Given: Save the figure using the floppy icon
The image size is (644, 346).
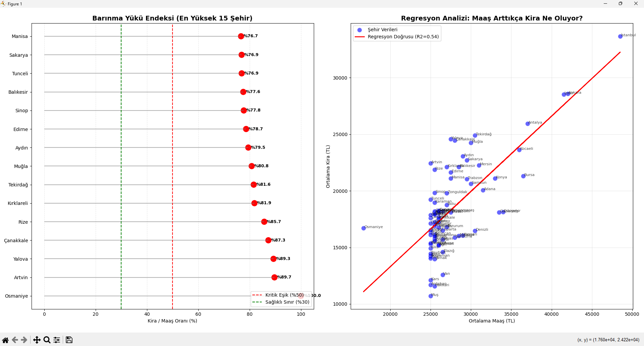Looking at the screenshot, I should click(69, 340).
